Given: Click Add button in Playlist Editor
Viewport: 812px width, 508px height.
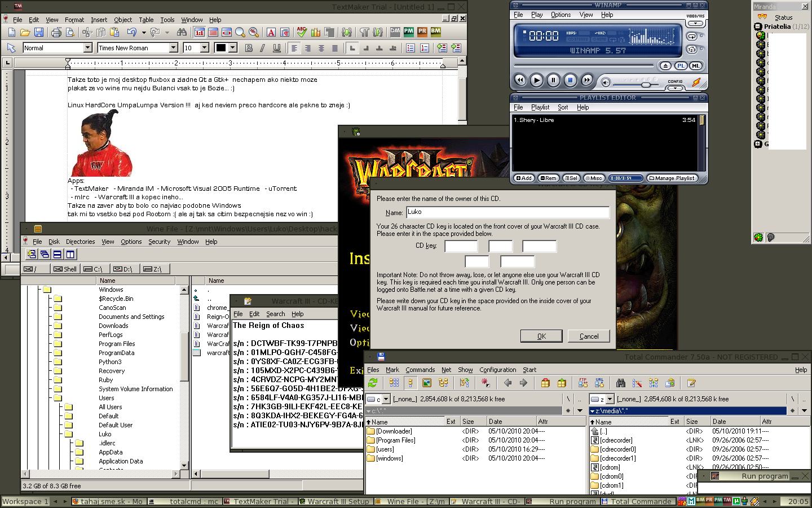Looking at the screenshot, I should (x=524, y=178).
